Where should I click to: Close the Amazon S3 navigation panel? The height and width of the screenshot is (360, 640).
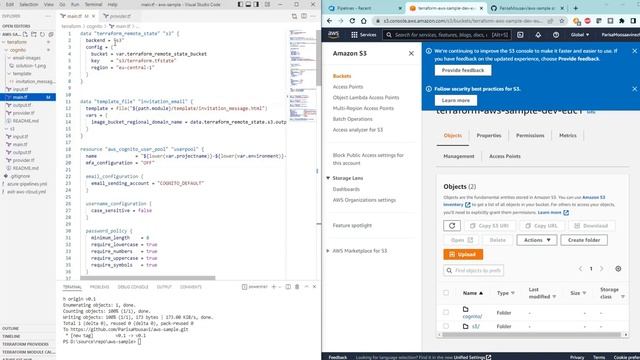pyautogui.click(x=411, y=53)
